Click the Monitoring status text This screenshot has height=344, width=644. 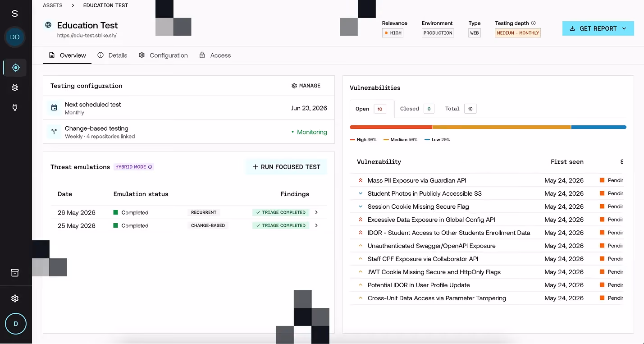click(312, 132)
